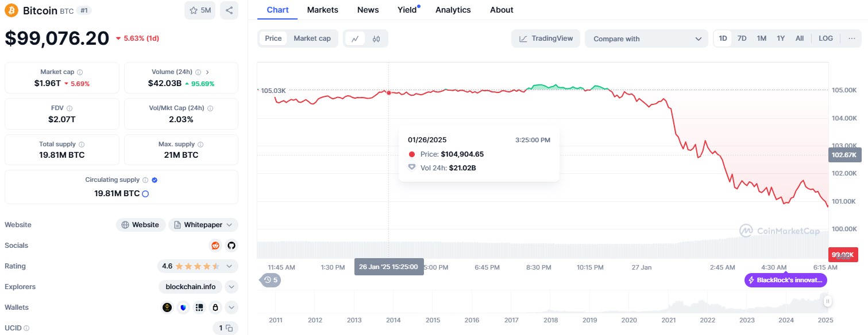This screenshot has height=335, width=868.
Task: Open Bitcoin's Reddit community page
Action: coord(215,246)
